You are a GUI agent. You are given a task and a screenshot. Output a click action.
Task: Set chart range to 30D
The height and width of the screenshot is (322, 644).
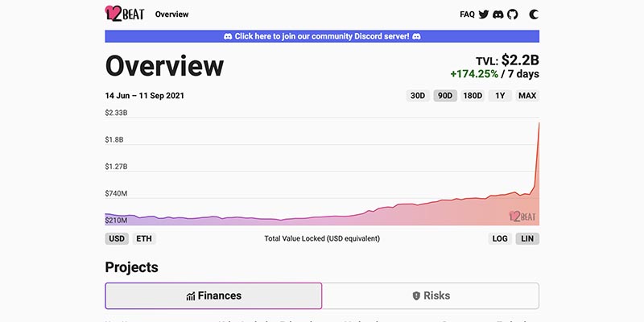[x=417, y=96]
